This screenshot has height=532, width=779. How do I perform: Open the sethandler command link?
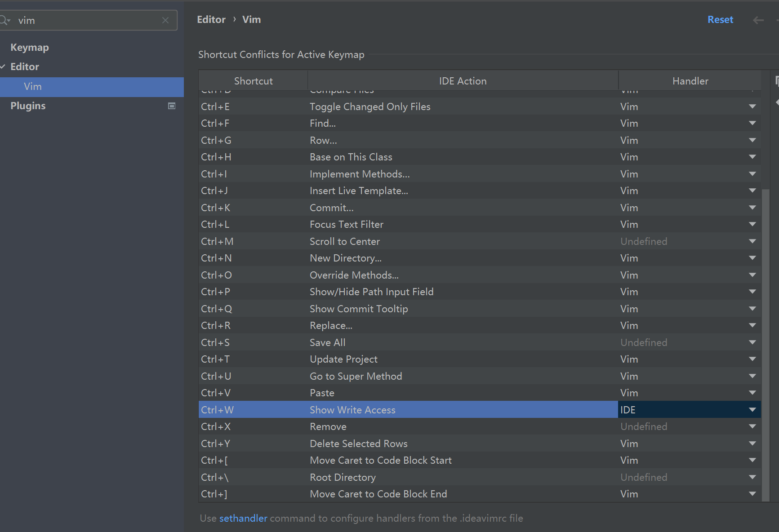coord(243,518)
